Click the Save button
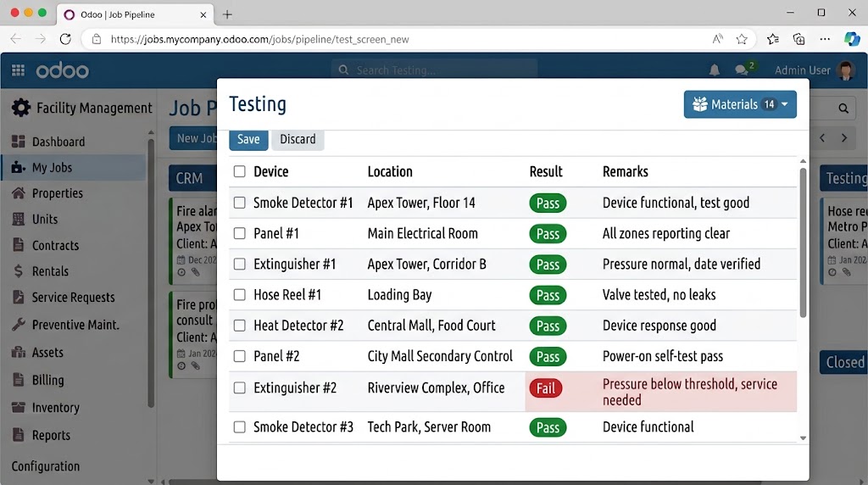This screenshot has width=868, height=485. pyautogui.click(x=248, y=139)
